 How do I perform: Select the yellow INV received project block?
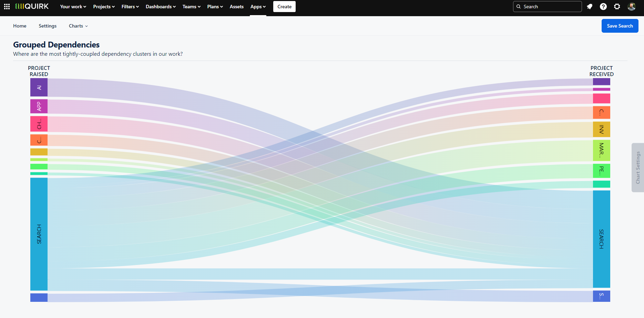point(601,129)
